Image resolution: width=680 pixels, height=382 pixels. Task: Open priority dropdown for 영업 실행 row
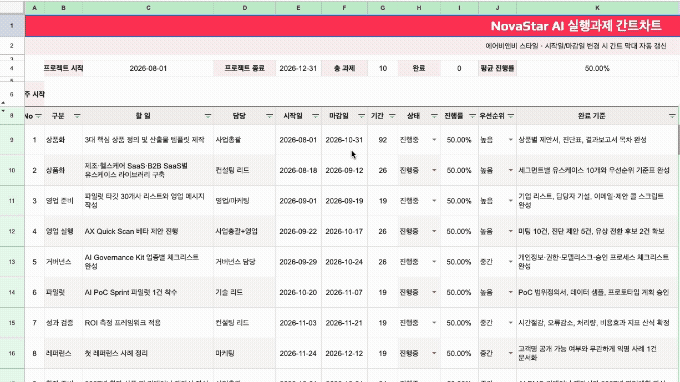click(x=510, y=232)
